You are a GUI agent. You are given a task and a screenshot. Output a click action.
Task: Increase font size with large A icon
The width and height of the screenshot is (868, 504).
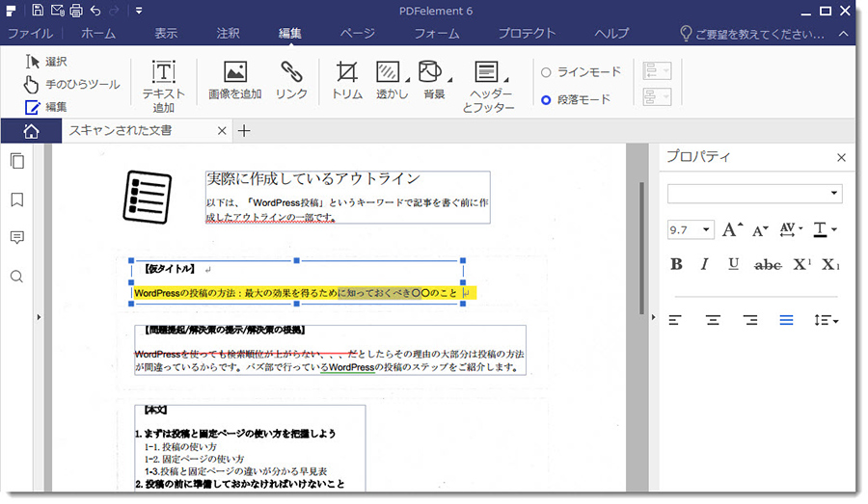pos(732,229)
